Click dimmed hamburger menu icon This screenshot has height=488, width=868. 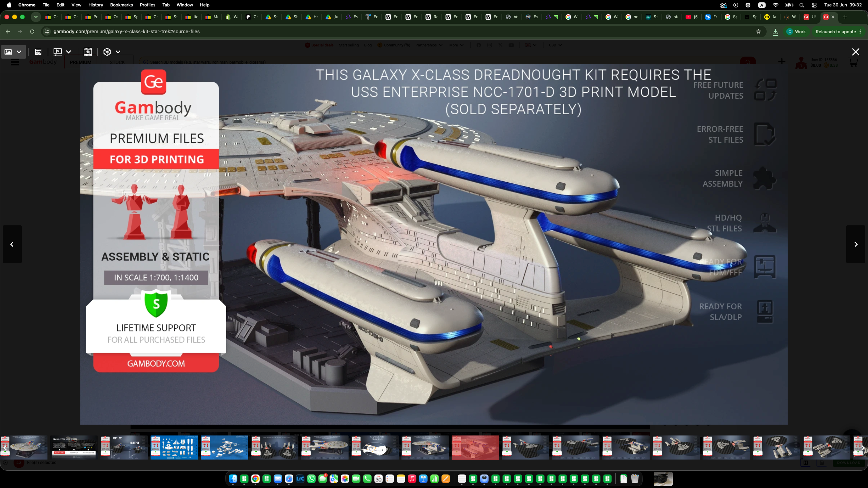[15, 62]
